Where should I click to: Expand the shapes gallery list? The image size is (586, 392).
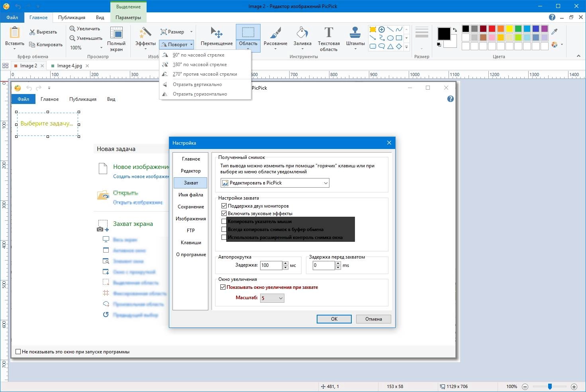point(406,47)
